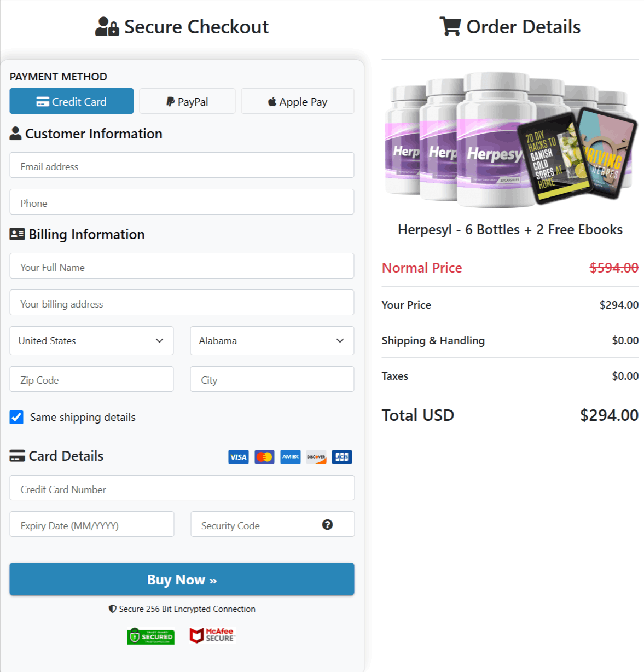Select the Visa card icon

[238, 456]
